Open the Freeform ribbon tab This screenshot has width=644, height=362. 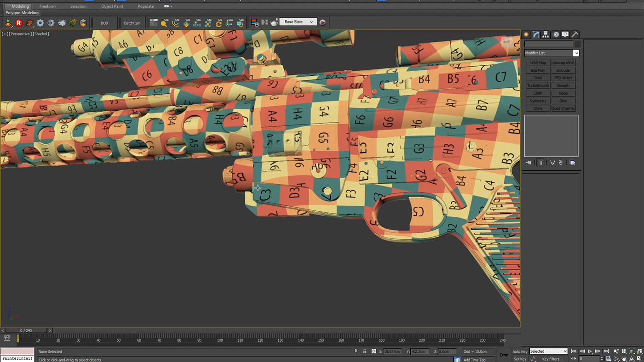47,6
